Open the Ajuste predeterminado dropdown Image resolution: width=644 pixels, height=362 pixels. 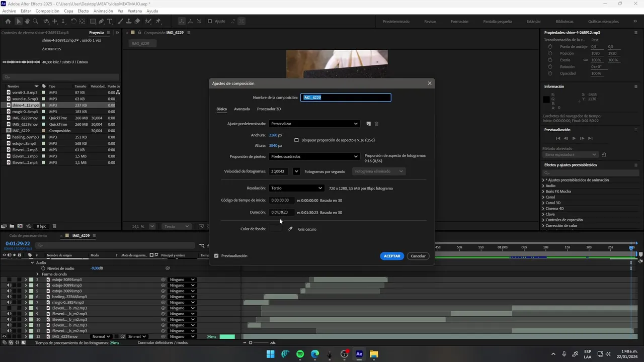click(x=314, y=124)
